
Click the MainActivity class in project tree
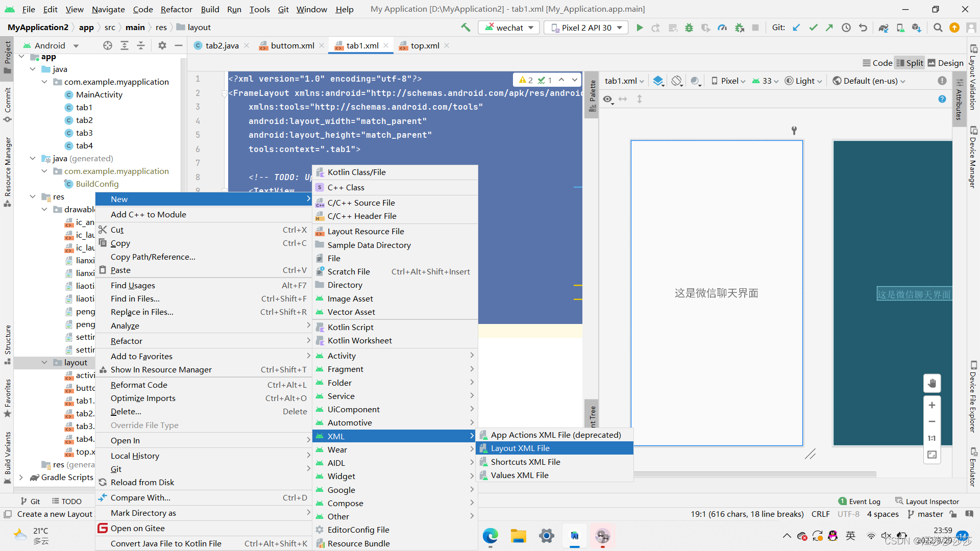(99, 94)
